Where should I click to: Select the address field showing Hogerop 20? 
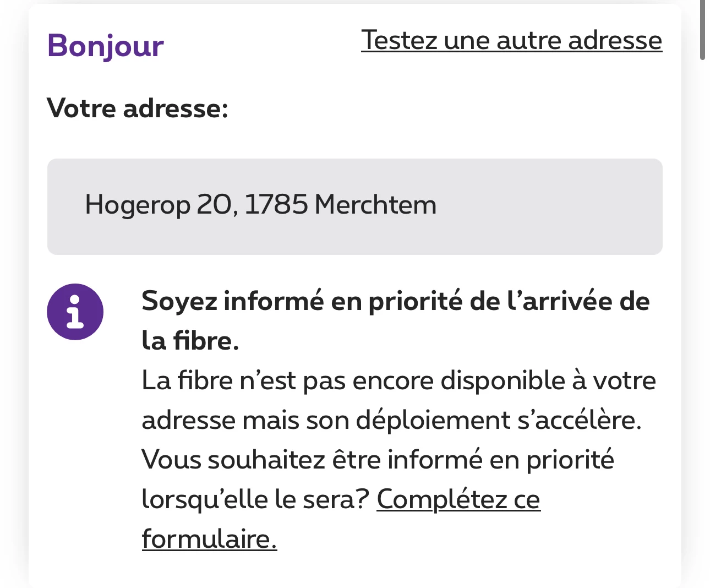point(354,206)
